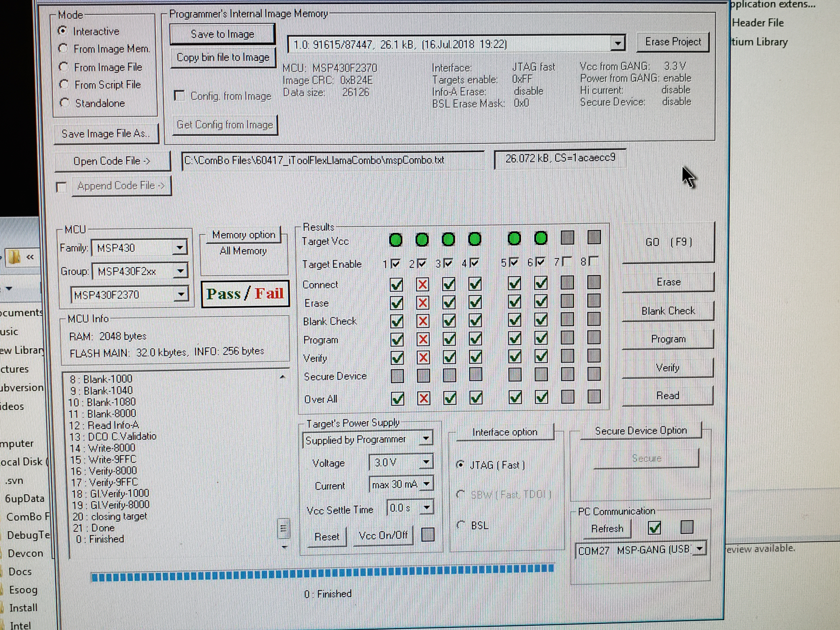The width and height of the screenshot is (840, 630).
Task: Click the green Target Vcc indicator for target 1
Action: [x=396, y=240]
